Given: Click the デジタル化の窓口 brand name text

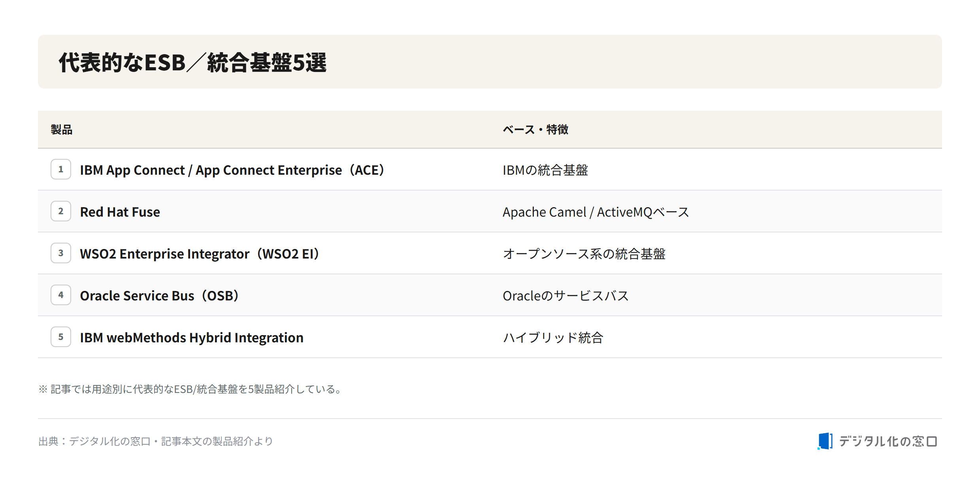Looking at the screenshot, I should [x=888, y=441].
